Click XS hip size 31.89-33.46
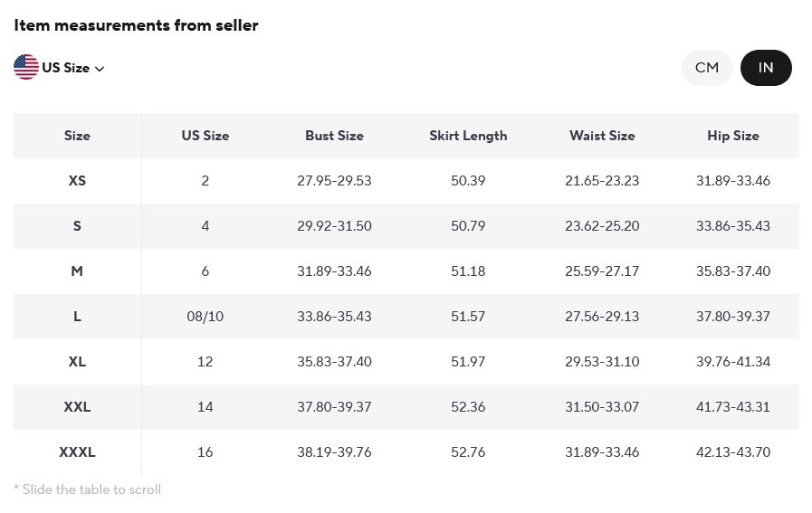Screen dimensions: 812x513 733,181
